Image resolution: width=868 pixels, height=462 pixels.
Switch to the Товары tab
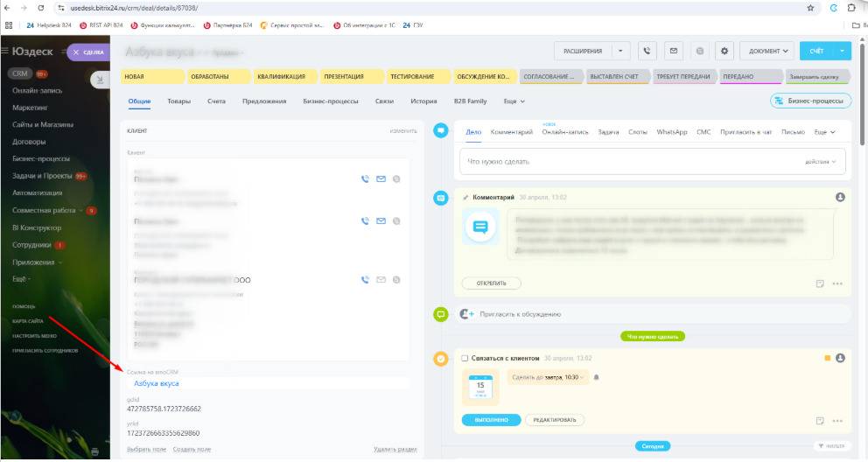click(178, 101)
